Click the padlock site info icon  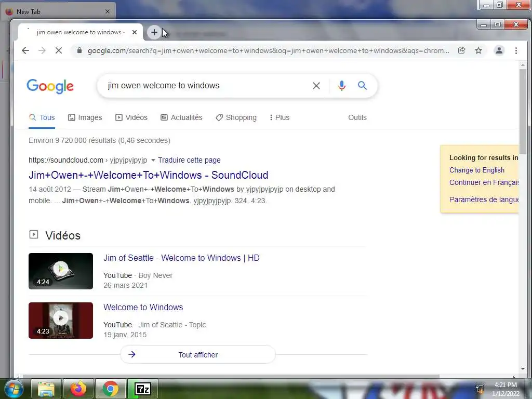click(79, 50)
